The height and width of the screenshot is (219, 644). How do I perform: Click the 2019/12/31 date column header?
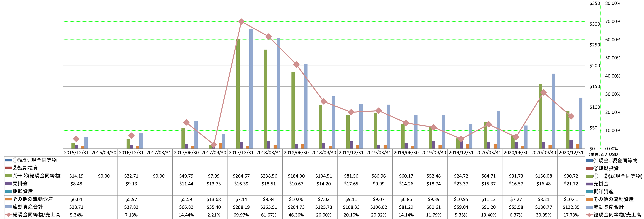pyautogui.click(x=461, y=153)
